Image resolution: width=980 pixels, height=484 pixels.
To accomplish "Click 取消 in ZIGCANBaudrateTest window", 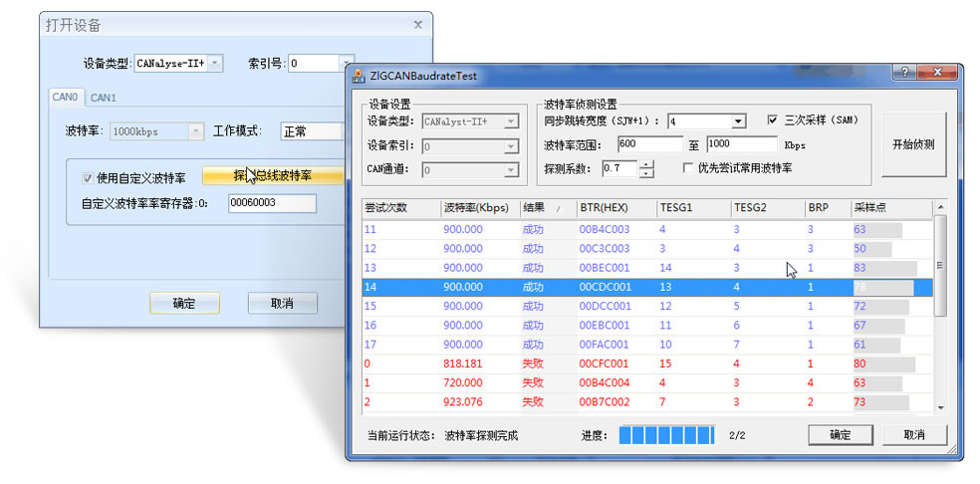I will [x=915, y=435].
